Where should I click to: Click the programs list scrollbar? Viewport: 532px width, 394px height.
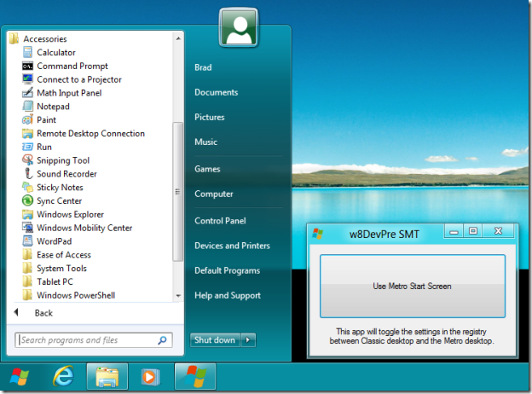click(x=177, y=189)
